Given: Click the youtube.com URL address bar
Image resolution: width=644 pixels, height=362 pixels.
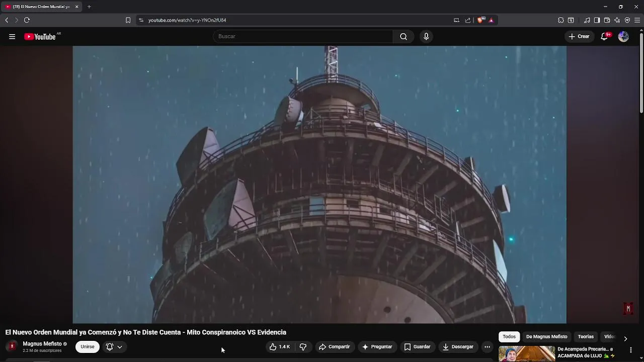Looking at the screenshot, I should coord(187,20).
